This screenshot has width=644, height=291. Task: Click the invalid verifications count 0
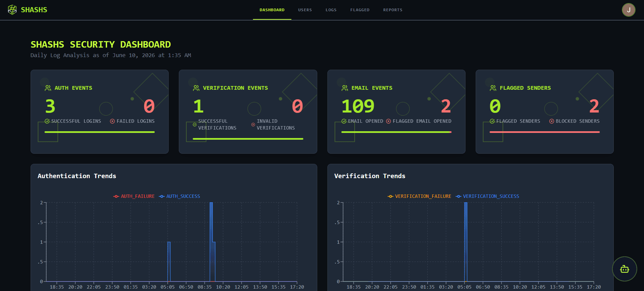[x=298, y=106]
